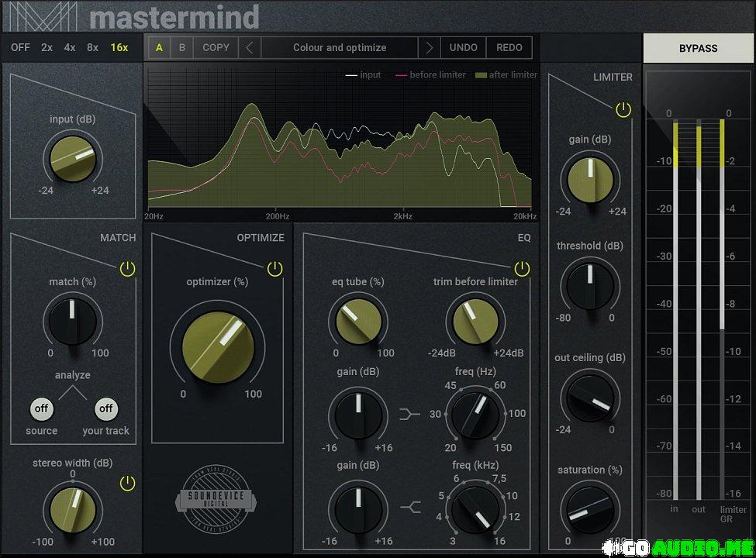Click the trim before limiter knob
Image resolution: width=756 pixels, height=558 pixels.
tap(475, 322)
